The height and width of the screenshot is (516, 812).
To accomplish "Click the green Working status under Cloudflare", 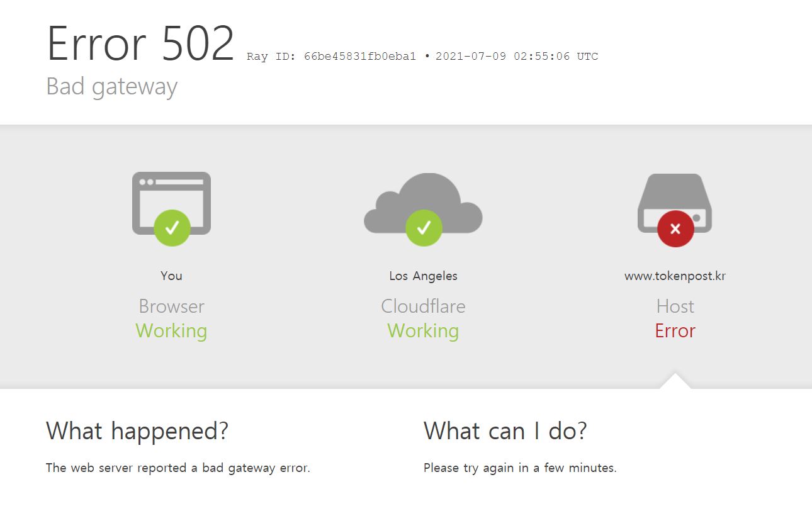I will coord(423,331).
